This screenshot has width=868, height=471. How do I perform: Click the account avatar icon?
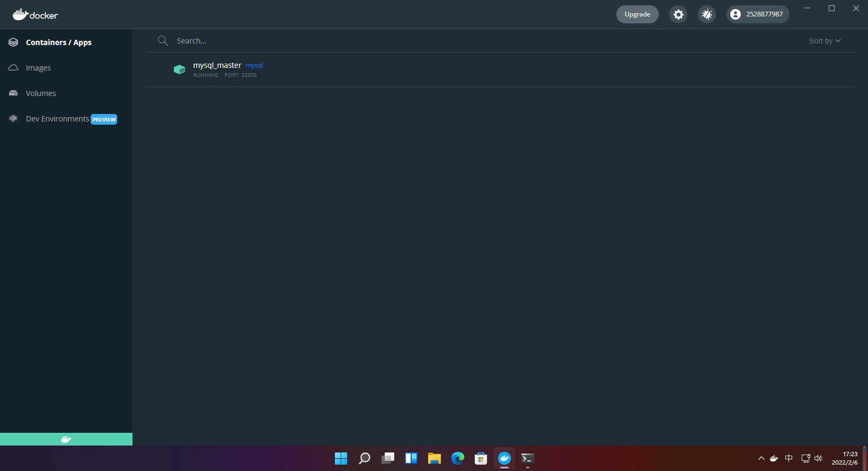tap(736, 14)
